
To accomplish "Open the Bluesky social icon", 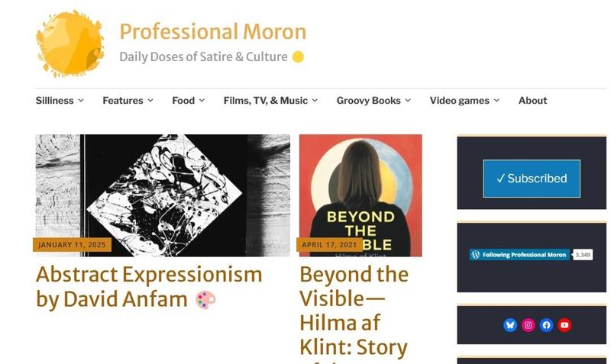I will click(510, 325).
